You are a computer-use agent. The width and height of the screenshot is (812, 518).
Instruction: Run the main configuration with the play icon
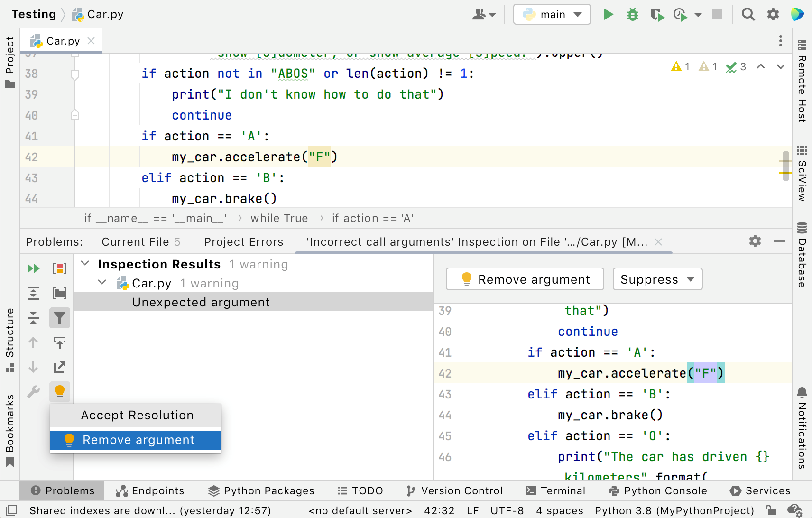click(609, 14)
